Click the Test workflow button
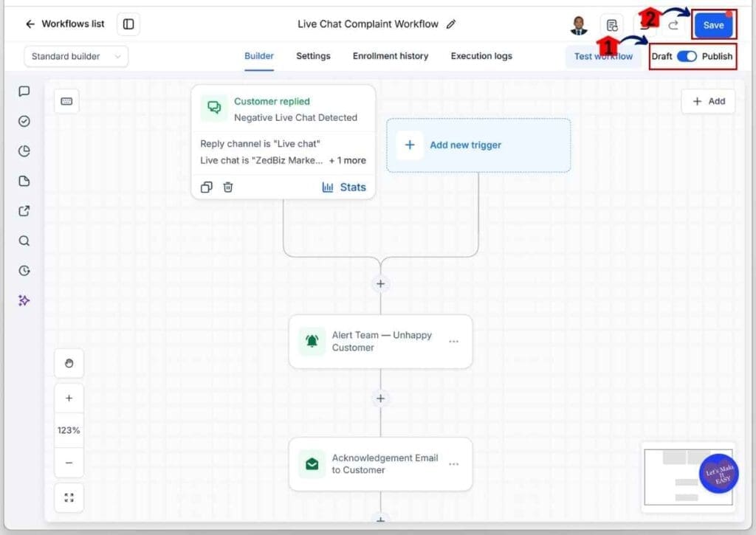Screen dimensions: 756x535 (x=603, y=56)
